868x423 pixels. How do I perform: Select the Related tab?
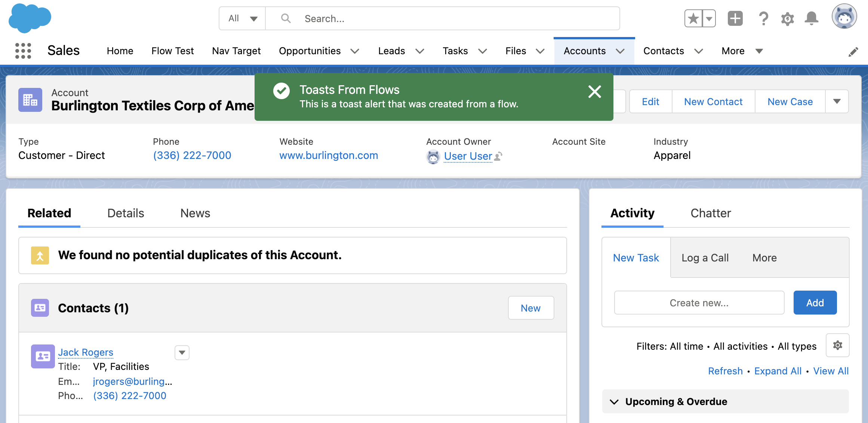click(49, 213)
